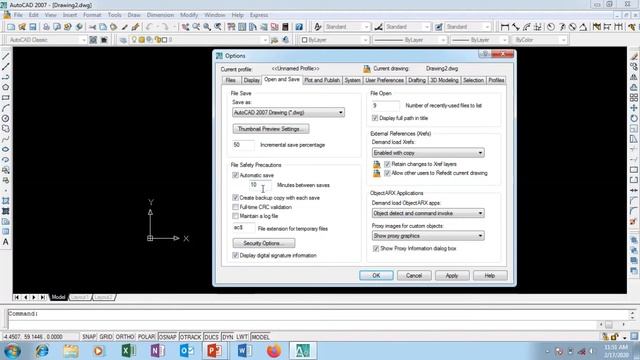Image resolution: width=640 pixels, height=360 pixels.
Task: Enable Full-time CRC validation
Action: [x=236, y=207]
